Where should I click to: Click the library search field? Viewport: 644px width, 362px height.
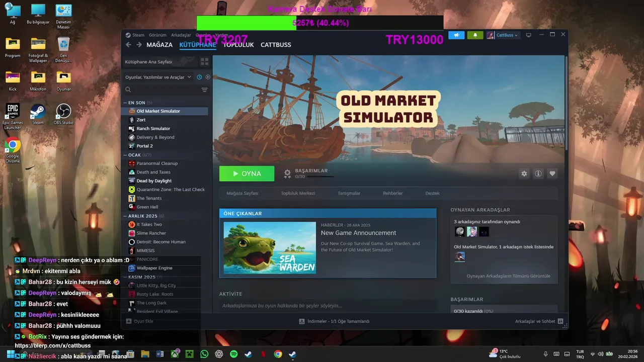point(162,89)
